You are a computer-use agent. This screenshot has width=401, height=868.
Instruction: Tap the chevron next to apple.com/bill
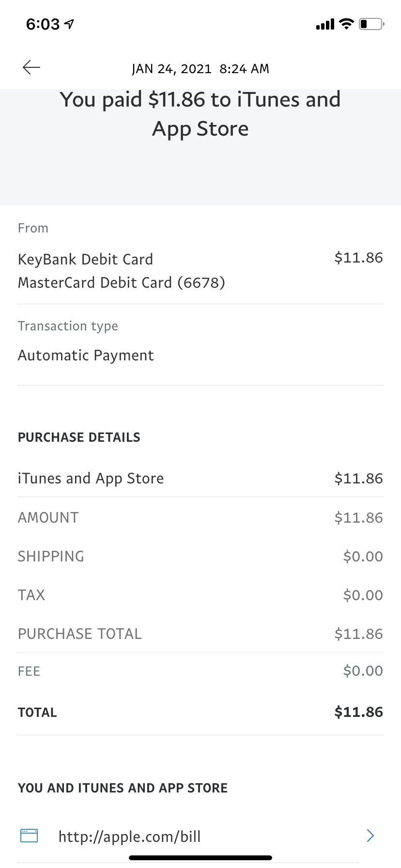370,836
